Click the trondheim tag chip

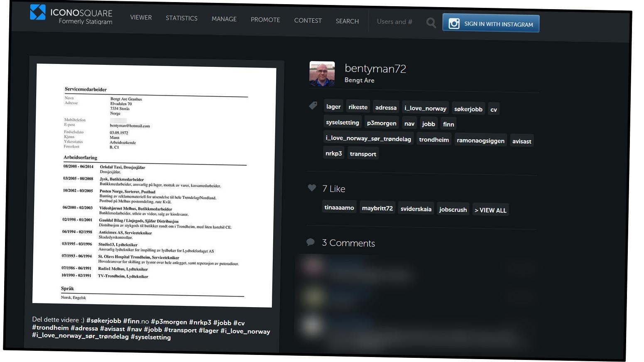coord(433,139)
